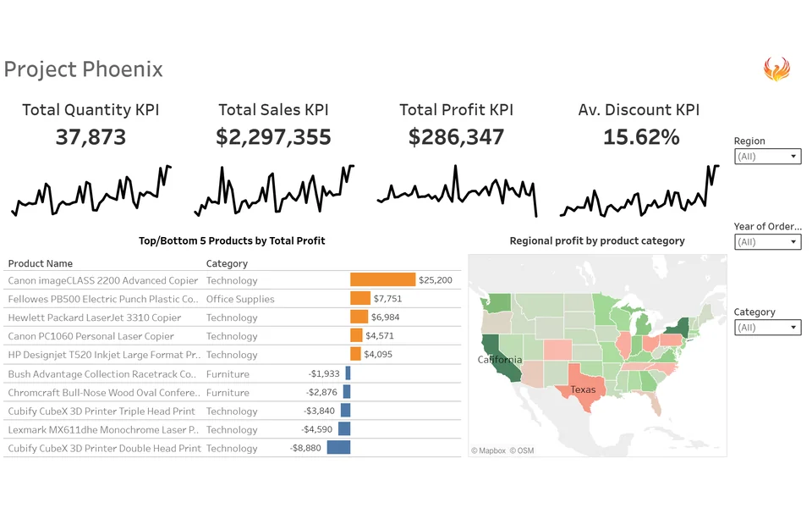Click the Project Phoenix dashboard title

click(x=84, y=69)
